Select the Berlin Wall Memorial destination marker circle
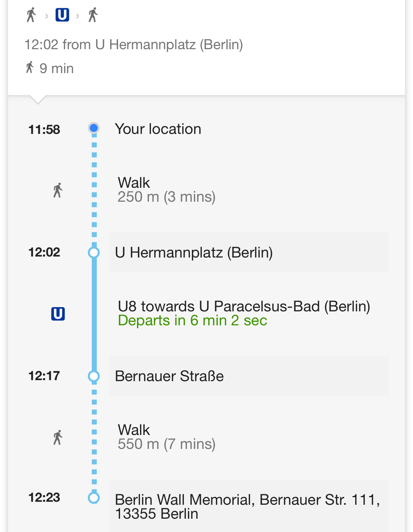Screen dimensions: 413x532 click(94, 498)
